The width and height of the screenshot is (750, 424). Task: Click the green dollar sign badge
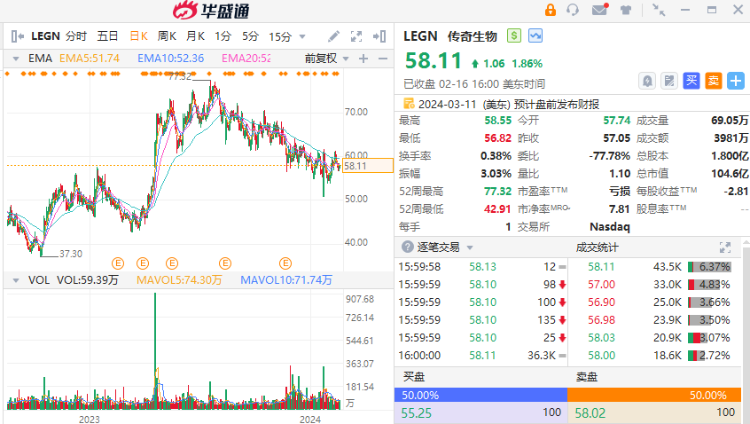tap(514, 35)
